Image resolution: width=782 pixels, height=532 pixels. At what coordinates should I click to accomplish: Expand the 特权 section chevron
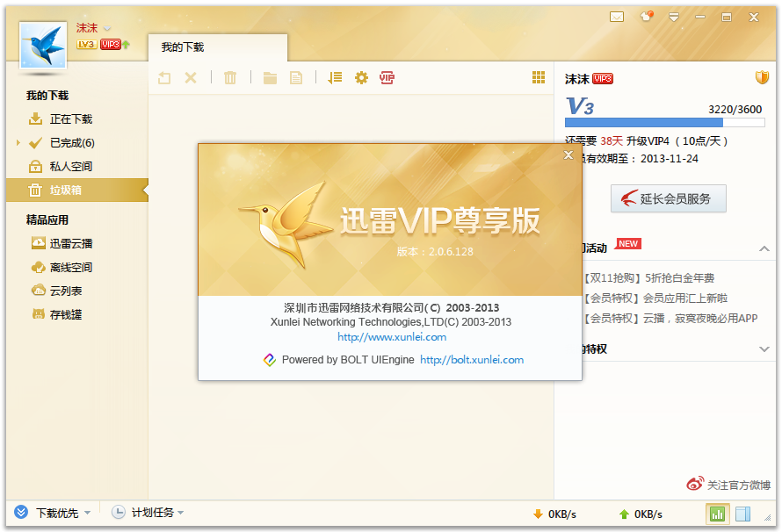764,349
